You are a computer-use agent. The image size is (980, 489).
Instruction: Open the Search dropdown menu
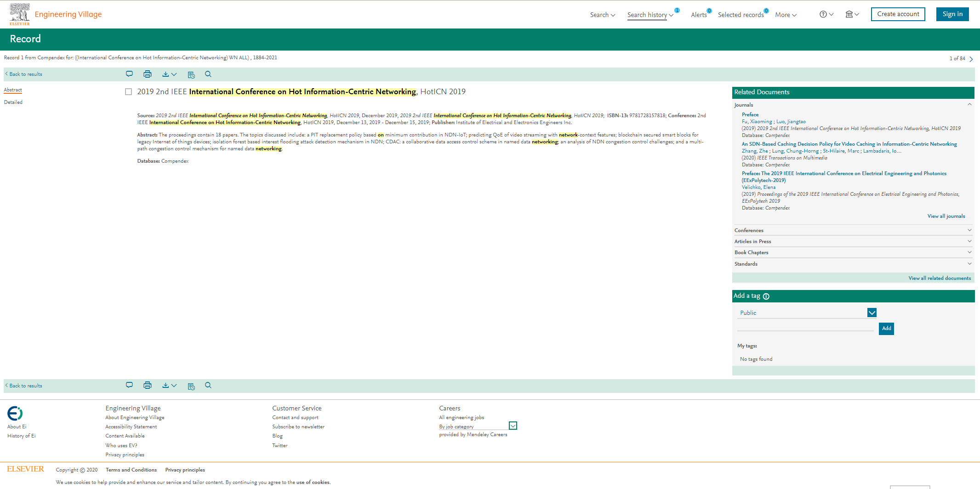pyautogui.click(x=603, y=15)
